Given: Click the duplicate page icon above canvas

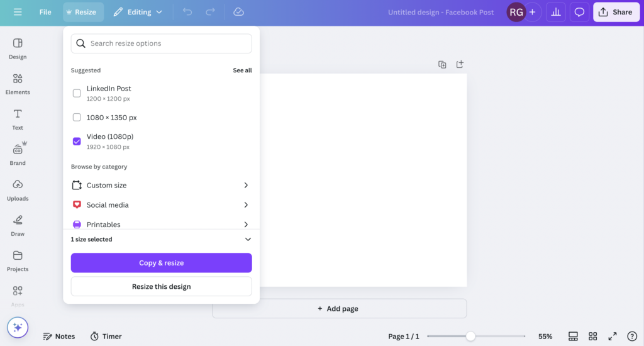Looking at the screenshot, I should click(442, 65).
